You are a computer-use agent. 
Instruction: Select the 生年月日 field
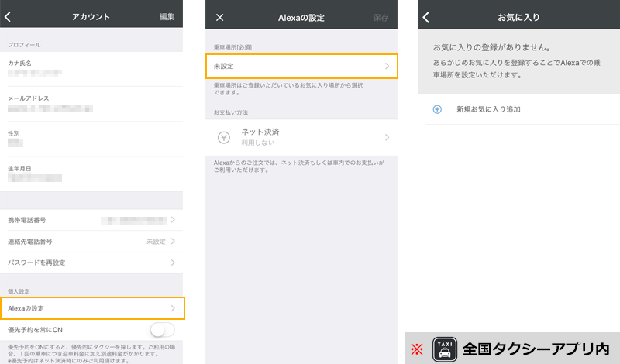[91, 174]
